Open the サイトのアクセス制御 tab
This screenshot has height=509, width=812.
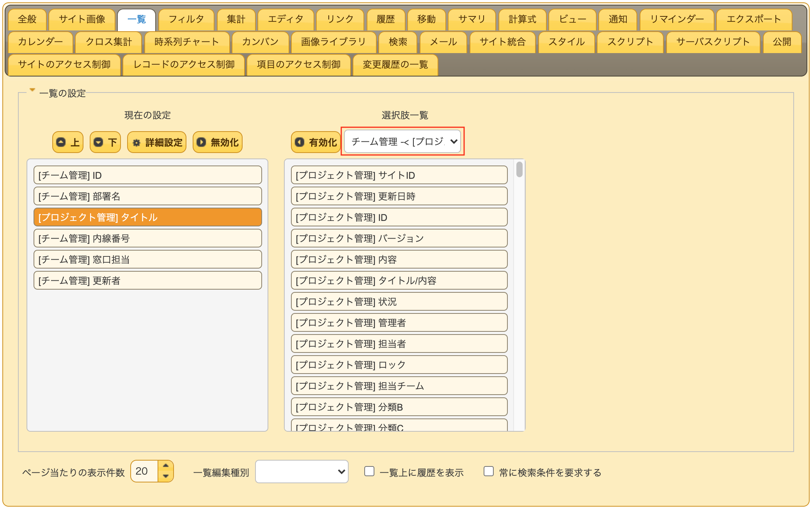(64, 65)
